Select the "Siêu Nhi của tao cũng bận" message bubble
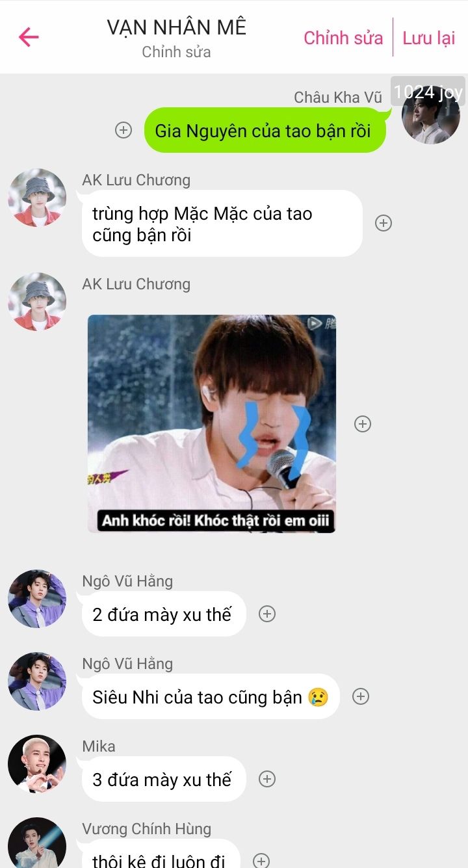Screen dimensions: 468x868 [211, 696]
